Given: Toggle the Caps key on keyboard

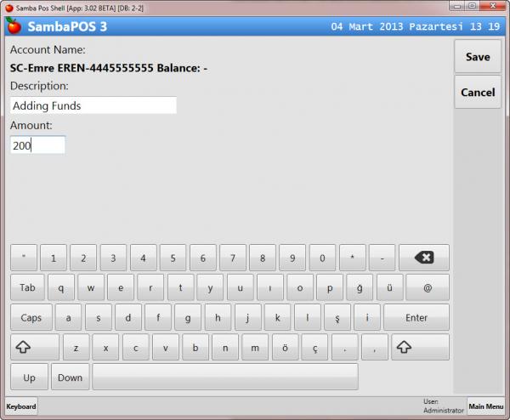Looking at the screenshot, I should [31, 318].
